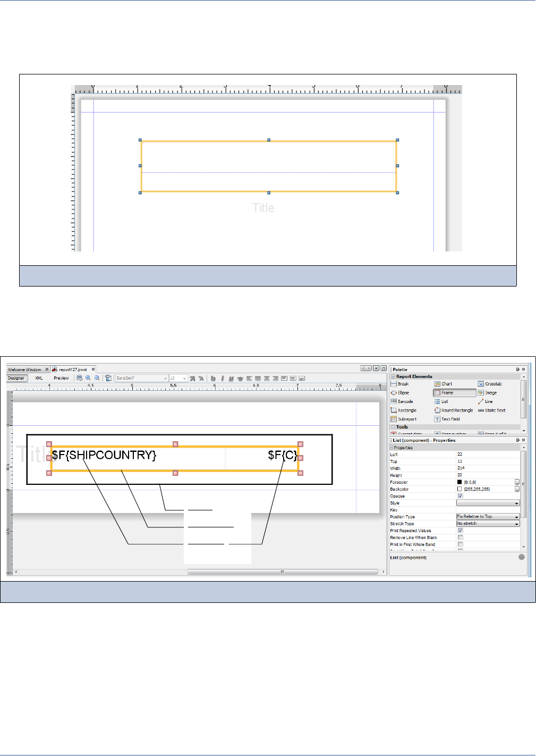Click the Strikethrough formatting icon
Viewport: 536px width, 756px height.
tap(240, 379)
